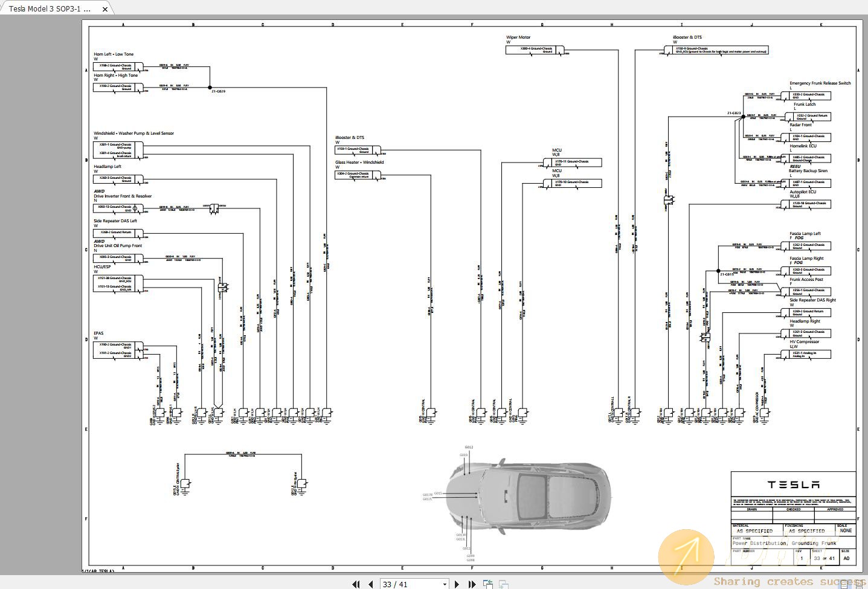Click 'Power Distribution, Grounding Frunk' part name
The width and height of the screenshot is (868, 589).
point(784,543)
